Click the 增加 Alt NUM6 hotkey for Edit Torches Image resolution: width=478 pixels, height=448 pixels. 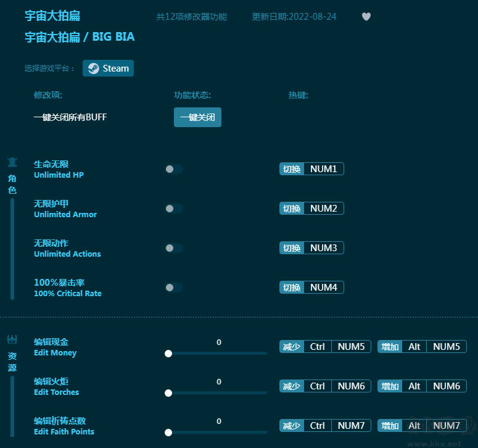(422, 386)
